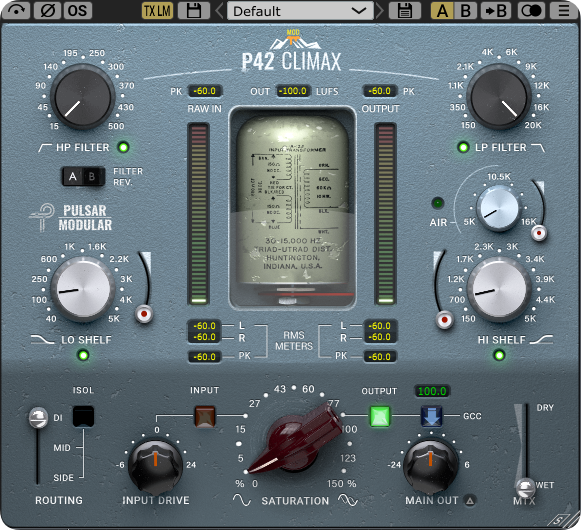581x530 pixels.
Task: Click the OUTPUT level meter
Action: click(x=386, y=214)
